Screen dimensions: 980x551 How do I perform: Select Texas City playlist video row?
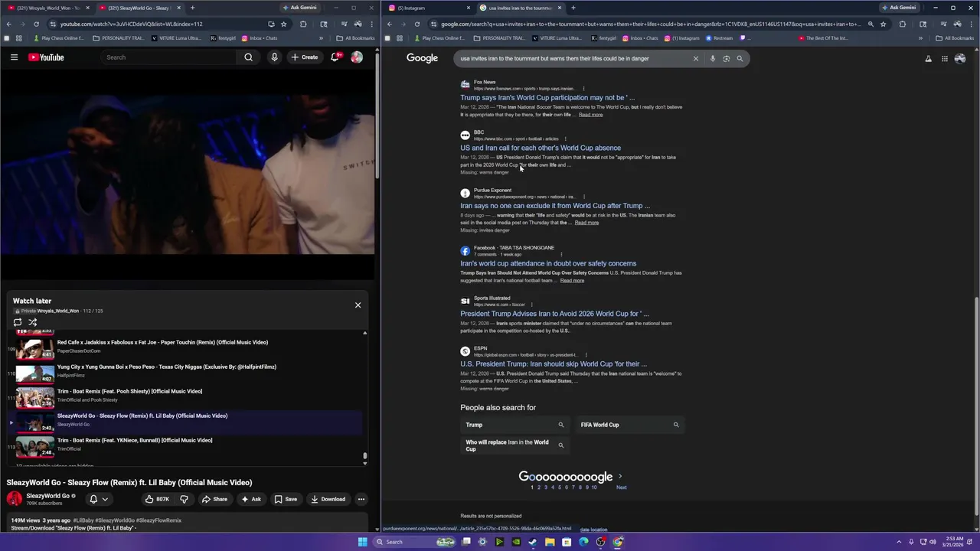coord(184,373)
